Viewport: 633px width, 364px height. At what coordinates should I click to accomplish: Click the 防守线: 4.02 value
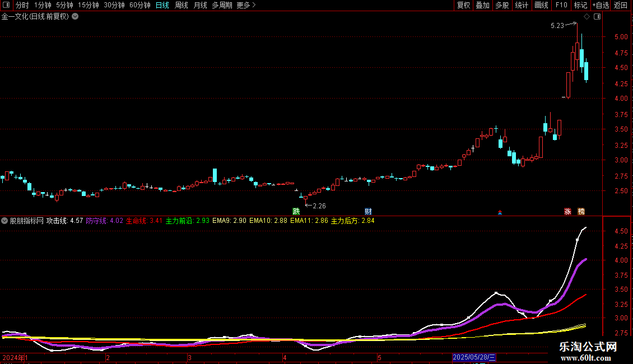pyautogui.click(x=105, y=221)
